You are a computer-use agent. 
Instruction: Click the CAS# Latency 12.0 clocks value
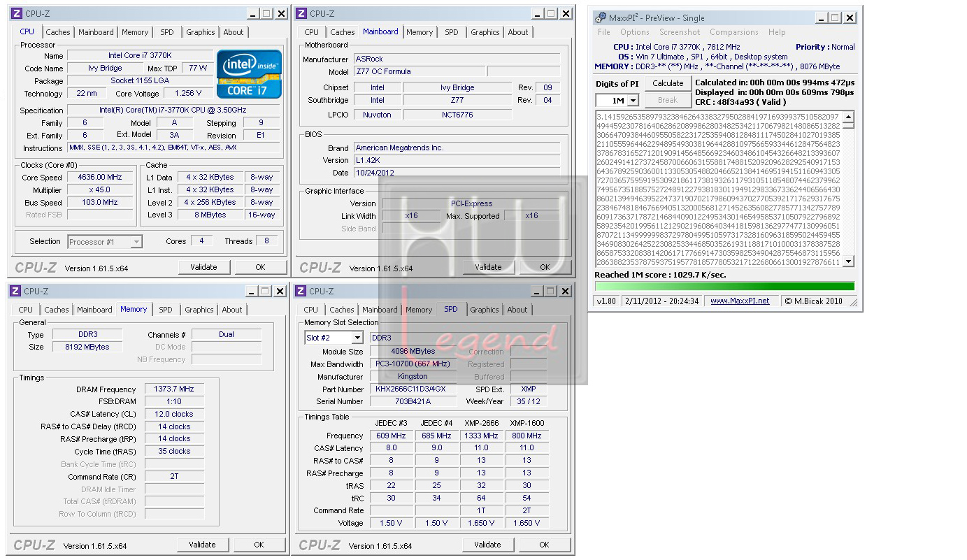tap(174, 414)
